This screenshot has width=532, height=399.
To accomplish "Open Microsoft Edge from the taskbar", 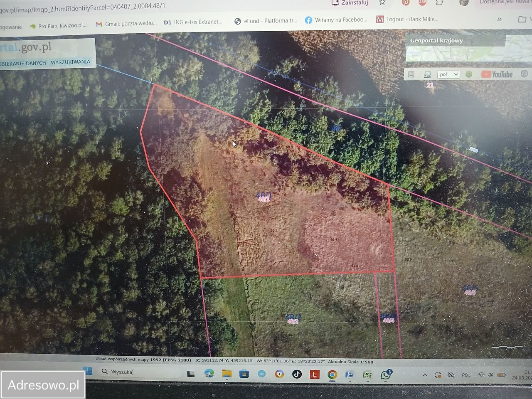I will click(x=209, y=374).
